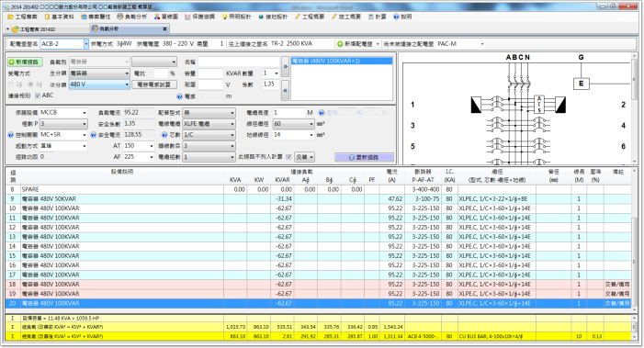Click the right black triangle load symbol

pyautogui.click(x=560, y=105)
